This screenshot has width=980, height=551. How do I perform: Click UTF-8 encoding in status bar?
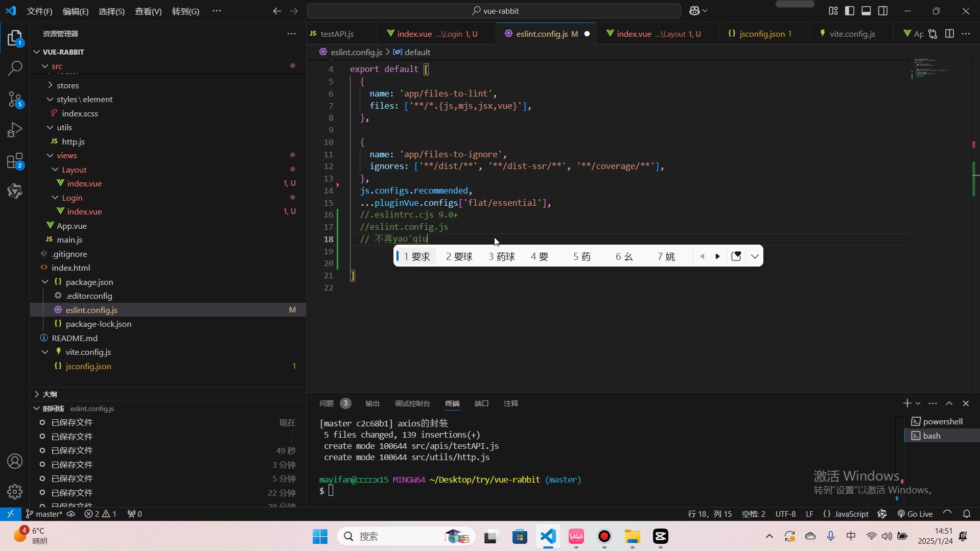click(x=785, y=514)
